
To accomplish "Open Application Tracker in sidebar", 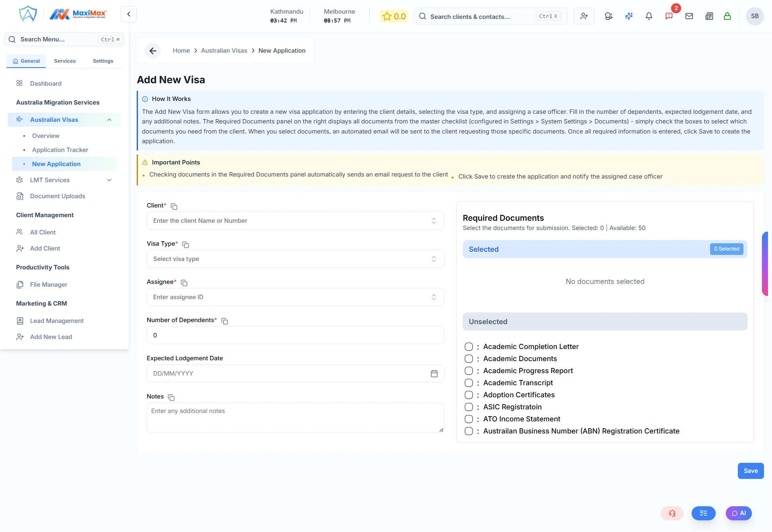I will click(60, 150).
